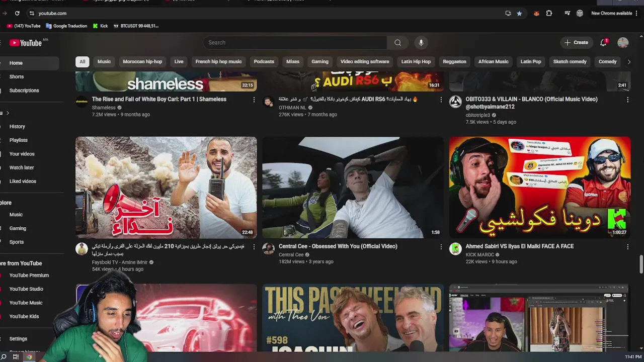Click the page vertical scrollbar thumb
Screen dimensions: 644x362
(x=641, y=264)
